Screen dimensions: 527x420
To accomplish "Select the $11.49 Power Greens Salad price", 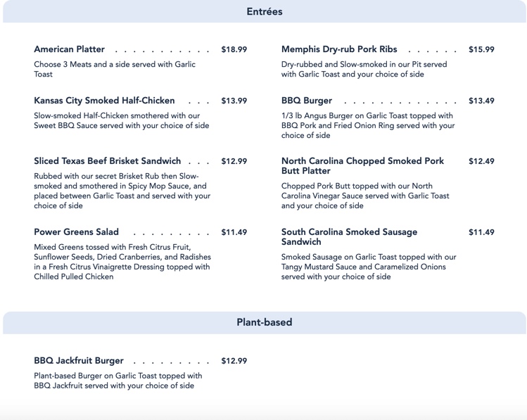I will coord(234,233).
